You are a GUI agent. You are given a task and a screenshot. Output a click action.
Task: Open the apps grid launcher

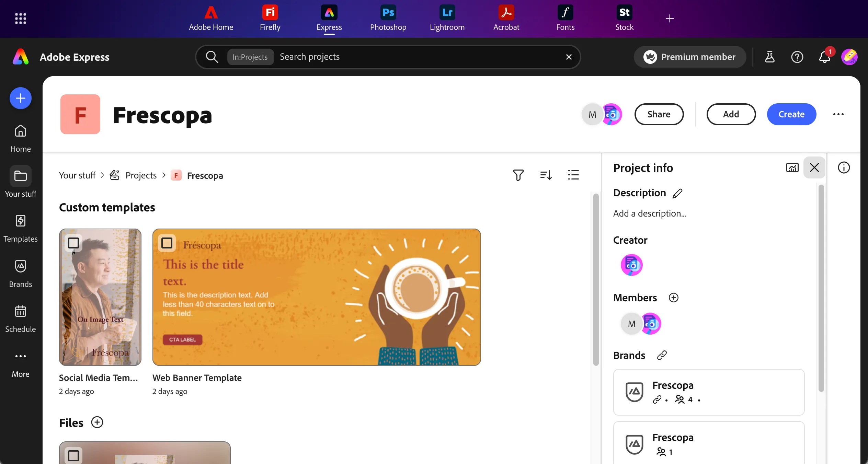[21, 19]
